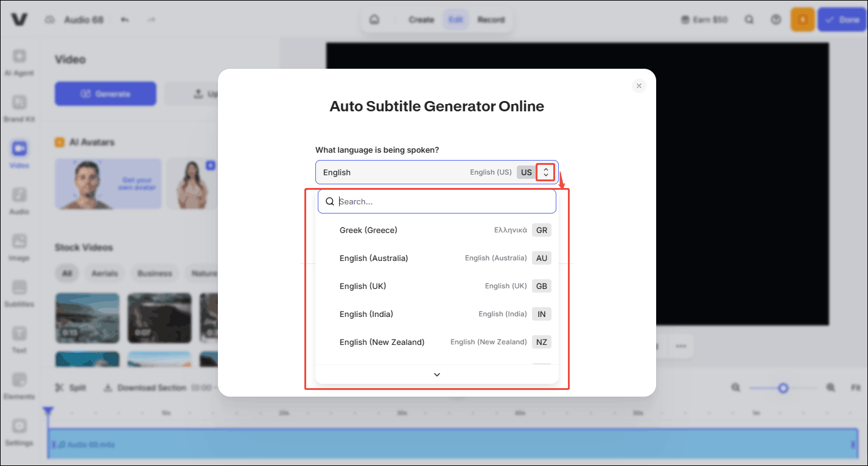The width and height of the screenshot is (868, 466).
Task: Click the VEED logo icon
Action: [19, 19]
